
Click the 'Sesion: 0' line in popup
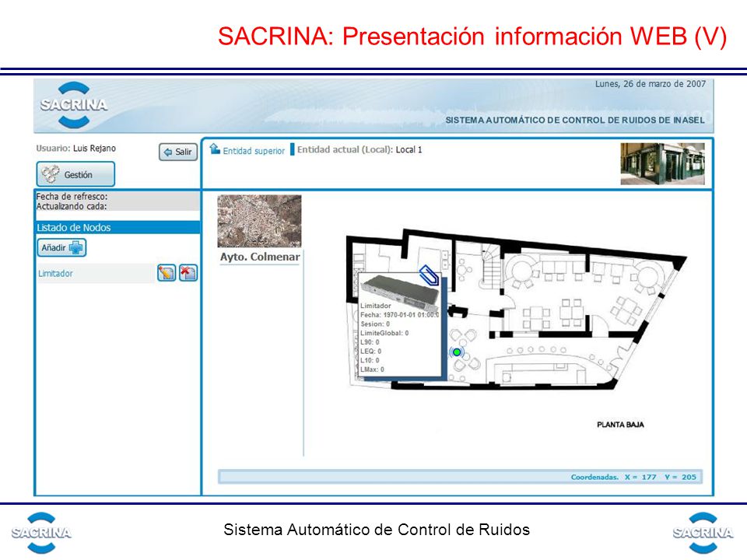click(375, 324)
